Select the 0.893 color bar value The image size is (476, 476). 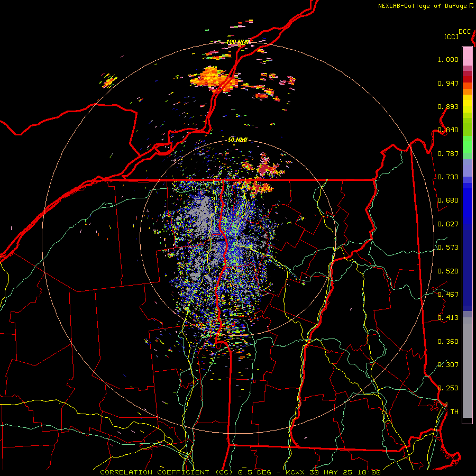[448, 106]
